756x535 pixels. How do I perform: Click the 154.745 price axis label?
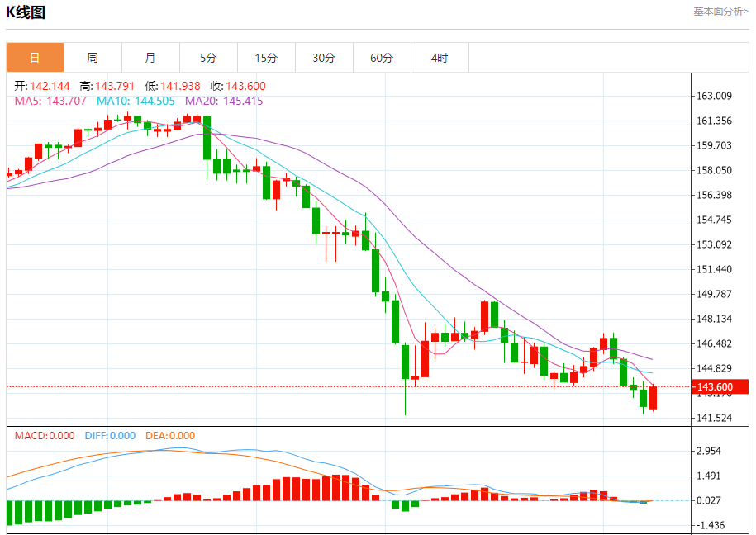714,220
